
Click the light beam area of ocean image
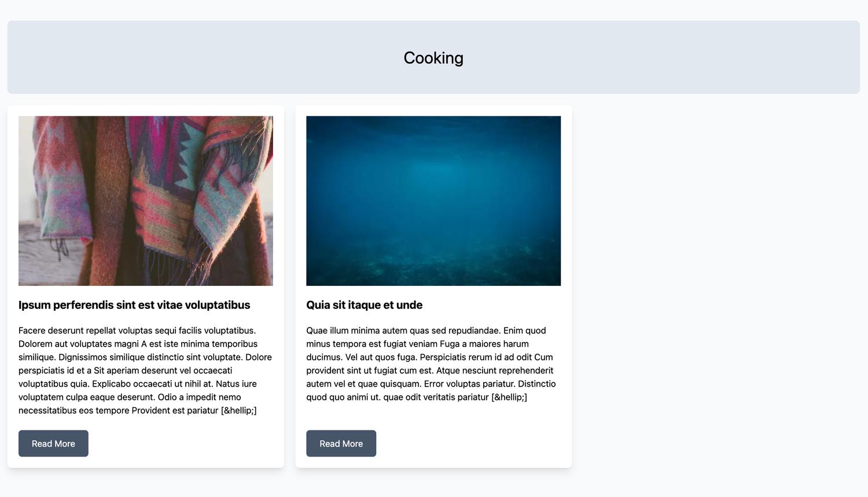click(x=433, y=174)
